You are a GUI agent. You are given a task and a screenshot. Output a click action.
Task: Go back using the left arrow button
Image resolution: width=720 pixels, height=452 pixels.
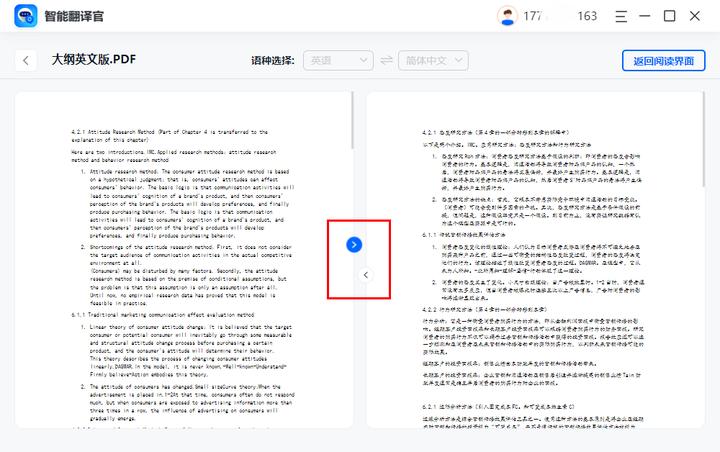[26, 60]
